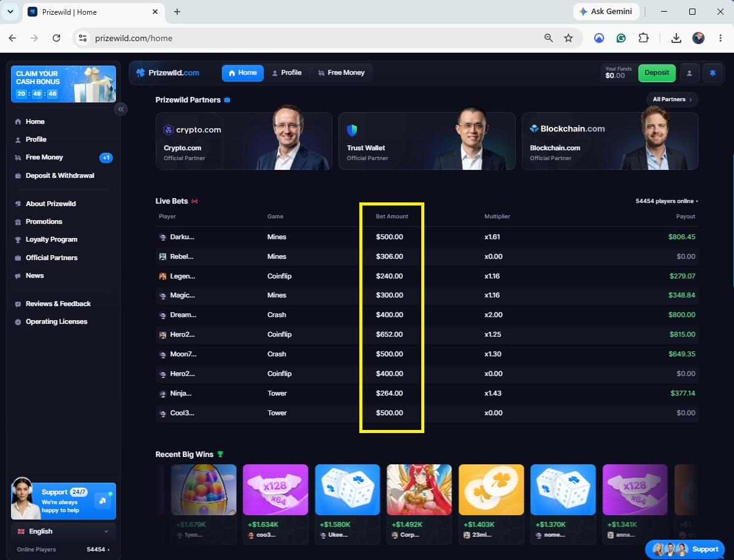Click the green Deposit button
Image resolution: width=734 pixels, height=560 pixels.
[x=657, y=72]
